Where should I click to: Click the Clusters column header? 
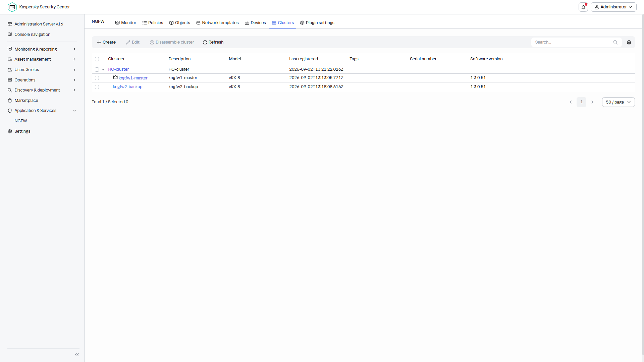pos(116,59)
